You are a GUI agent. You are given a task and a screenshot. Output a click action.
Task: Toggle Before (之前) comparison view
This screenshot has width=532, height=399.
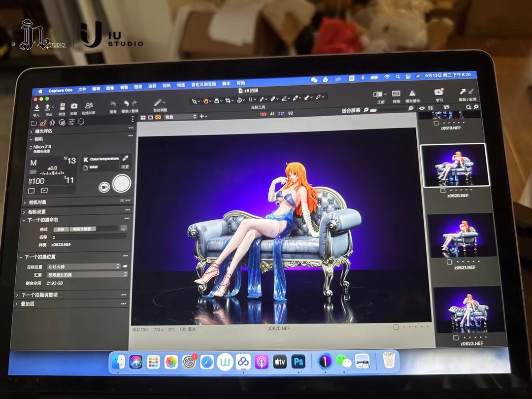coord(377,94)
